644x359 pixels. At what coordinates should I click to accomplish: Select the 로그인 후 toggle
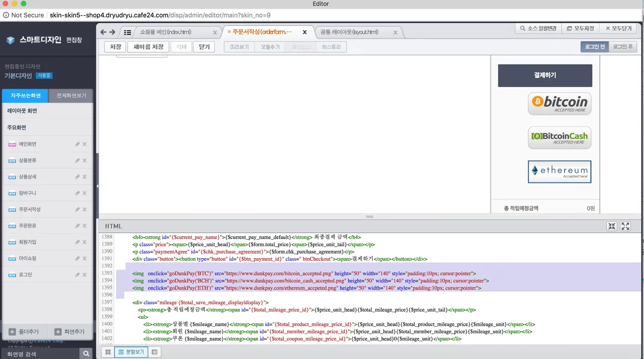[623, 47]
